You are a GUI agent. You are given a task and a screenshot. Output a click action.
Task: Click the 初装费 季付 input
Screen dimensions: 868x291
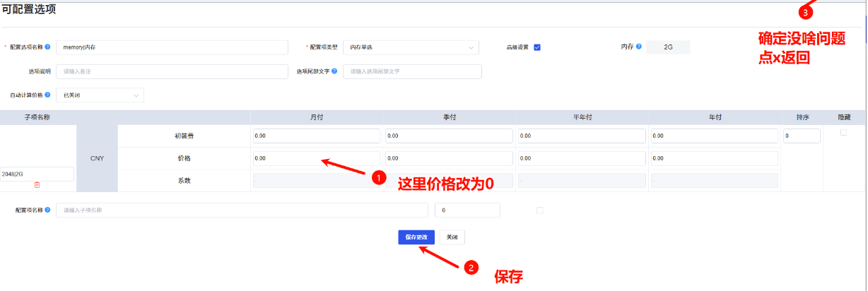pyautogui.click(x=449, y=136)
